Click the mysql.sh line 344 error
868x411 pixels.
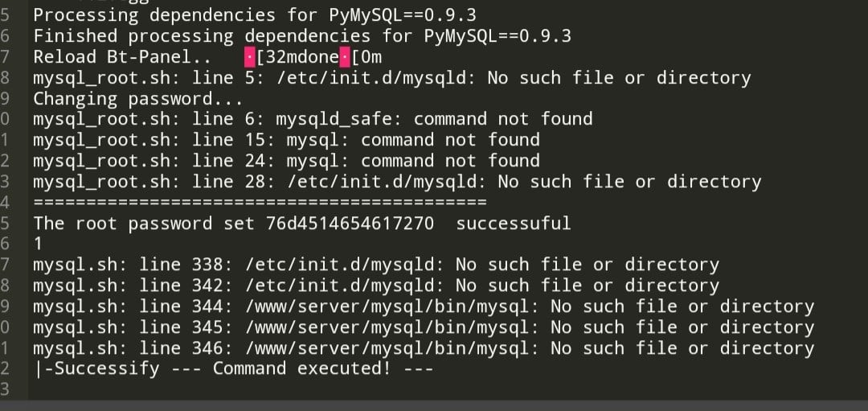click(x=423, y=306)
